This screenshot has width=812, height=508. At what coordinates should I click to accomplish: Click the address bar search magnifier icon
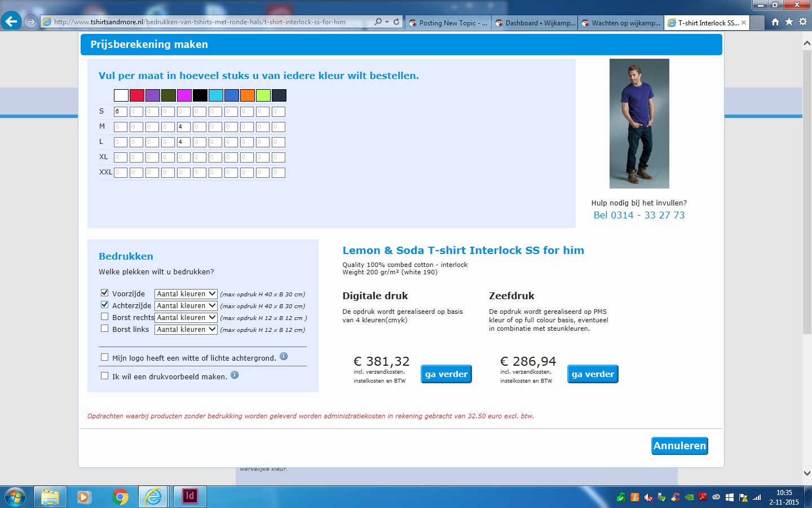click(x=378, y=22)
